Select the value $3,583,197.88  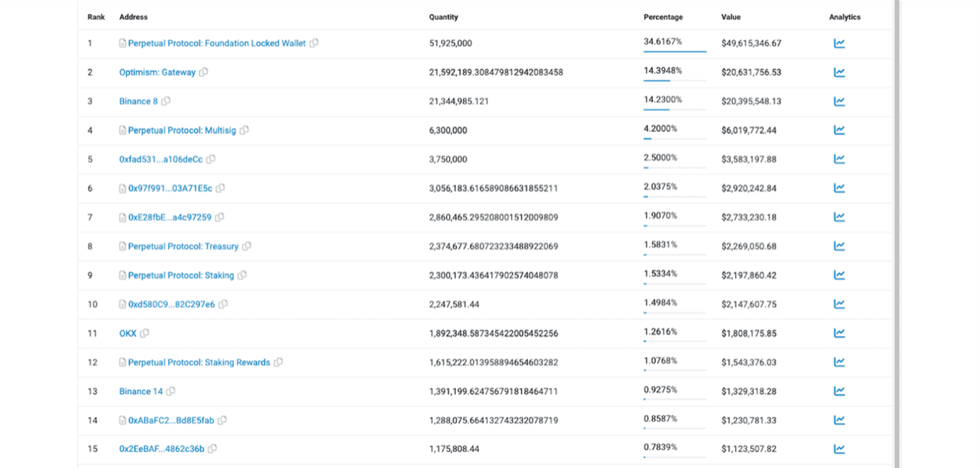pos(749,159)
